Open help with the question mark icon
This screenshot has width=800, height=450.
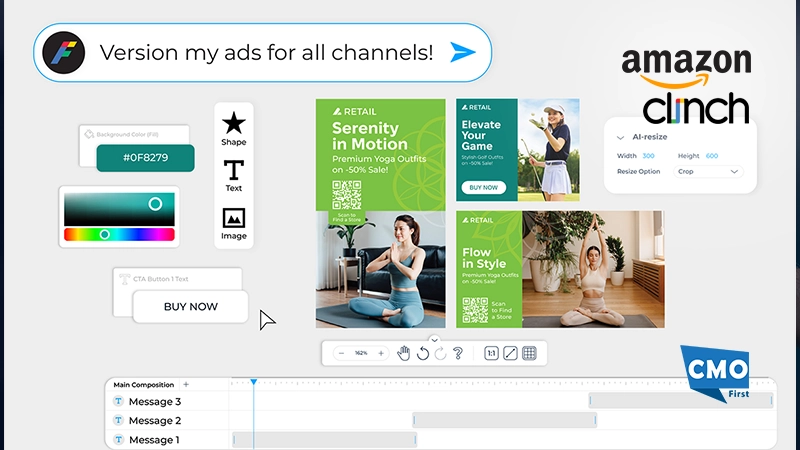pos(458,353)
